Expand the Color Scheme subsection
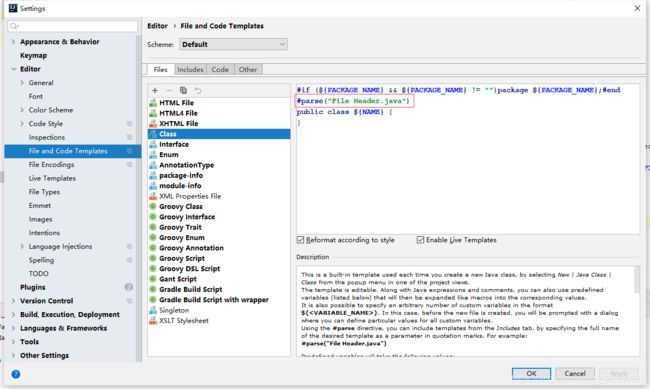650x389 pixels. pyautogui.click(x=22, y=110)
